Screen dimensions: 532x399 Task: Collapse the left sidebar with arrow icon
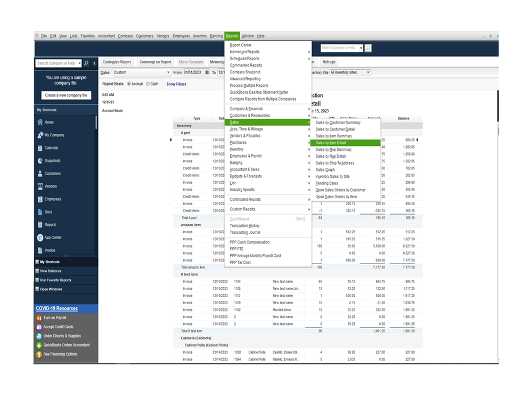coord(94,63)
